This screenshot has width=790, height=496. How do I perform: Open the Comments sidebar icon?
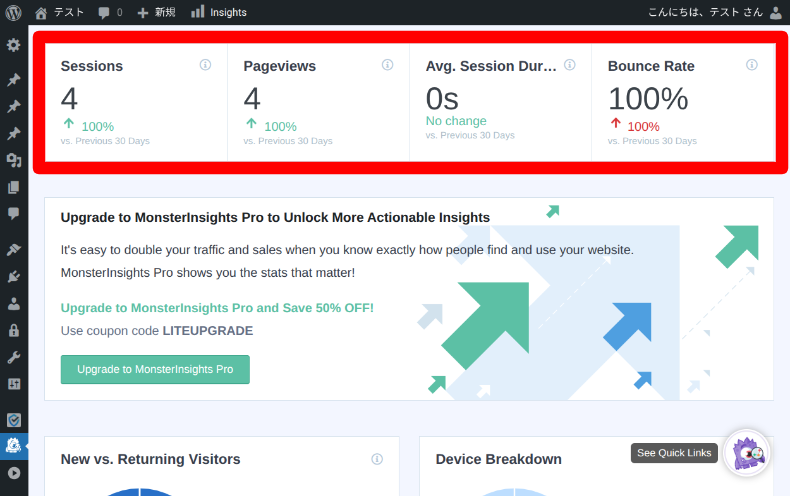pos(14,213)
